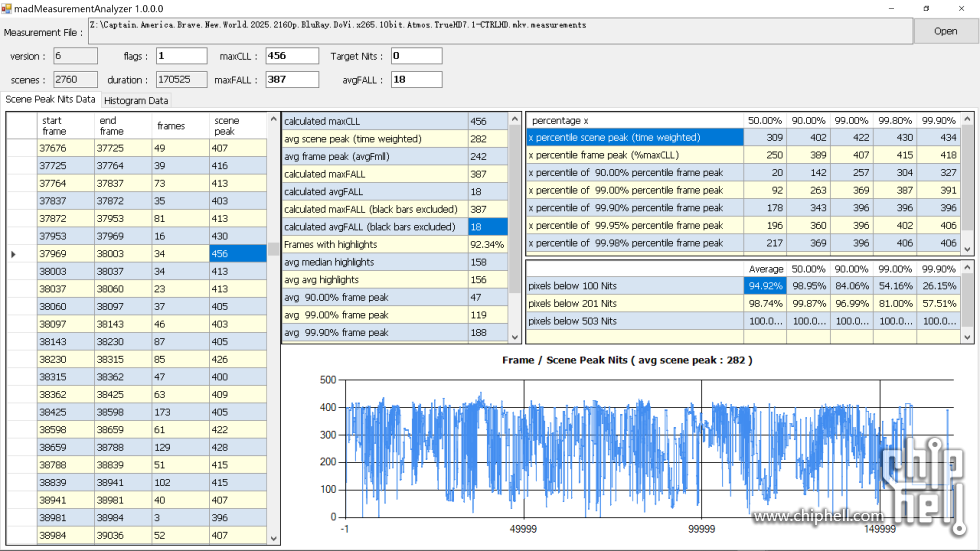The image size is (980, 551).
Task: Restore the window using the title bar button
Action: [925, 8]
